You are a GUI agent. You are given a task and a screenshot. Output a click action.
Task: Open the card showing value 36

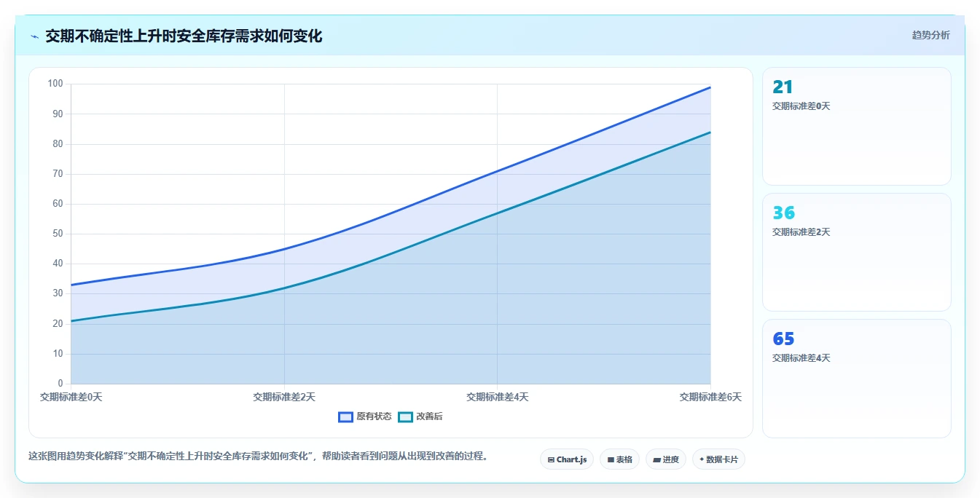pyautogui.click(x=857, y=253)
